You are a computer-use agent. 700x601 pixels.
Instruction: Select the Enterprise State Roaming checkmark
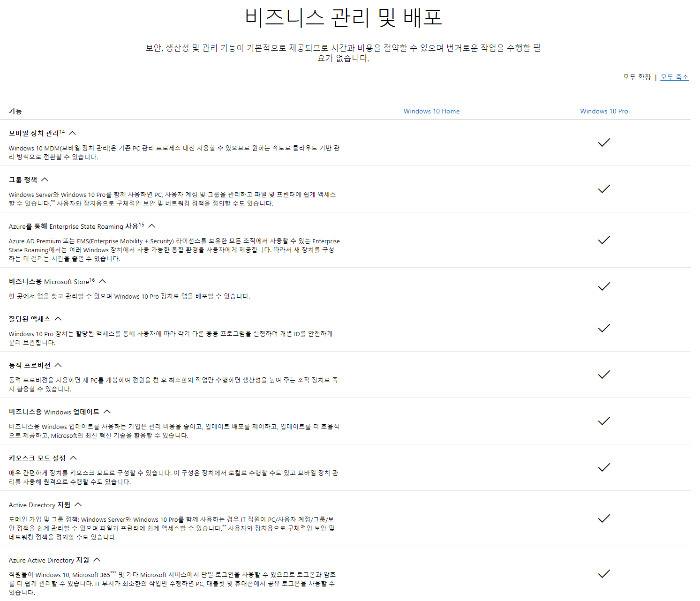click(604, 240)
